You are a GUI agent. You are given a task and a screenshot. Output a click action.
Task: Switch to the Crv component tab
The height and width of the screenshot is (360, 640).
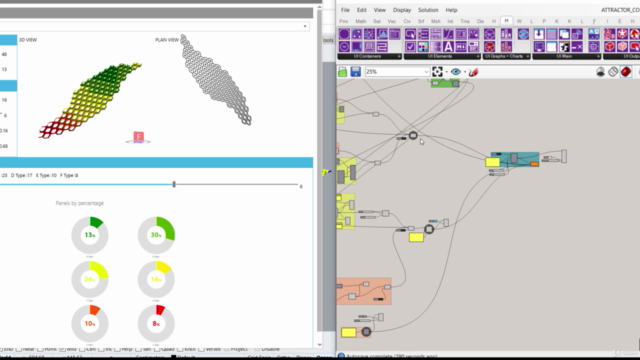point(407,21)
